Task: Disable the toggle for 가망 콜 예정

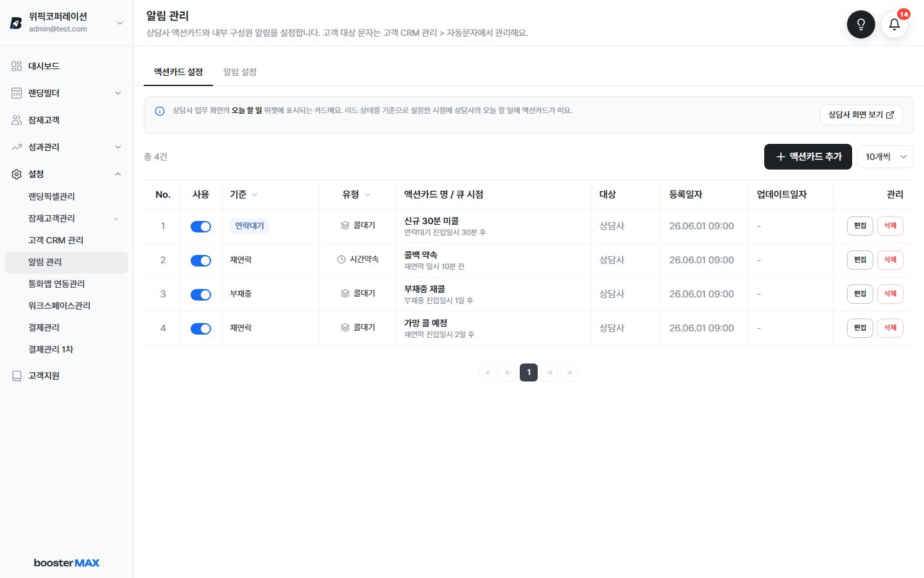Action: [201, 329]
